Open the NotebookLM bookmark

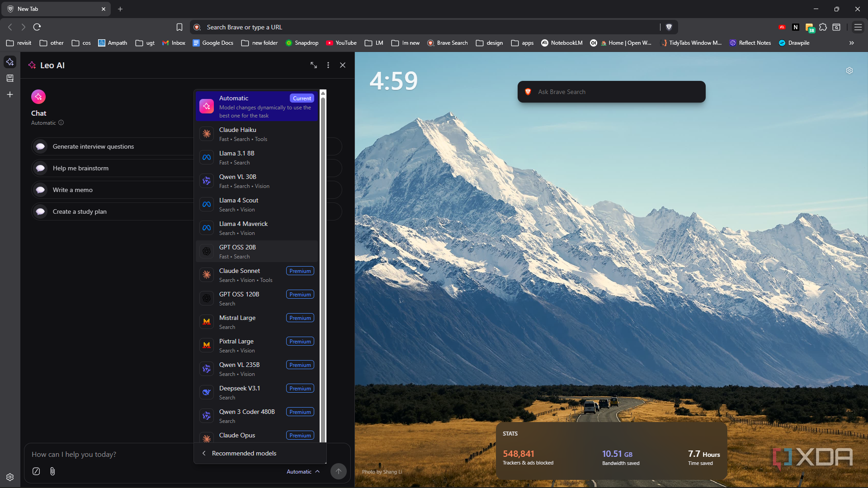click(562, 43)
